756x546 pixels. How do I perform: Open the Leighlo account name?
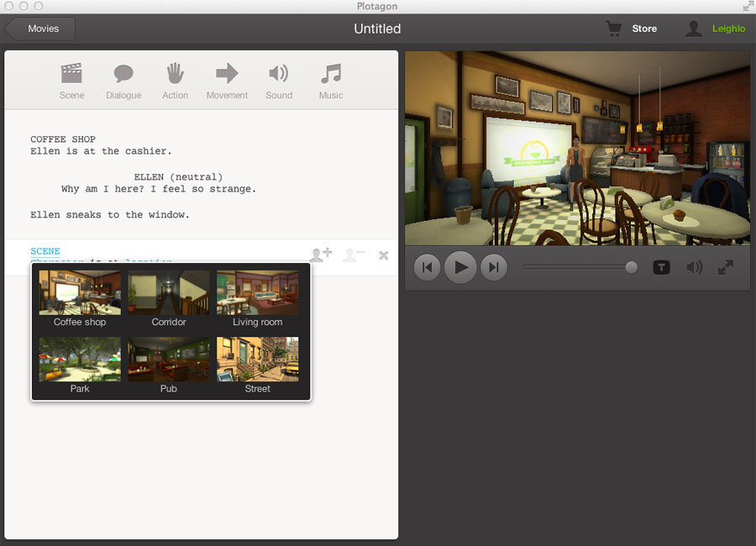coord(728,29)
